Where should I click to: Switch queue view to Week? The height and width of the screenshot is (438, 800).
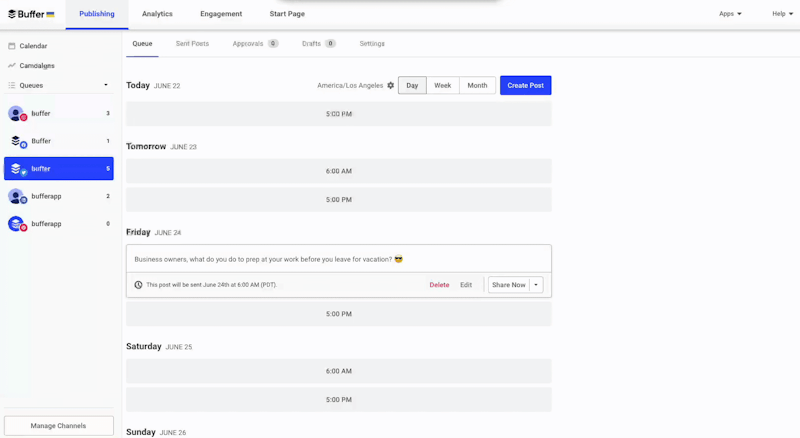[x=442, y=86]
